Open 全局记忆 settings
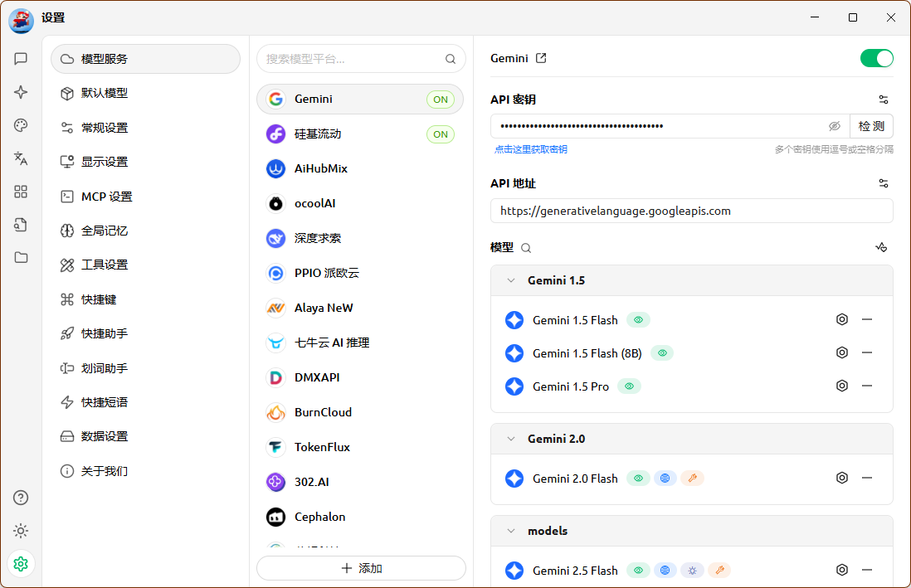Image resolution: width=911 pixels, height=588 pixels. point(145,231)
